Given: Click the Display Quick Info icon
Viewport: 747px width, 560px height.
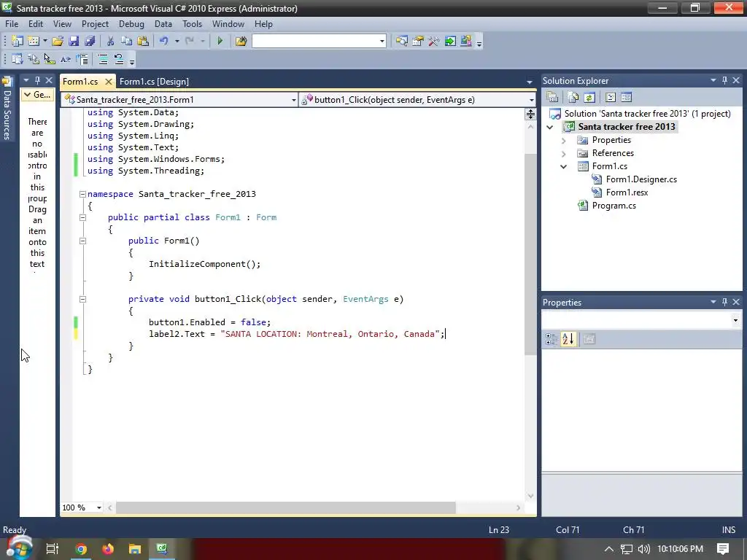Looking at the screenshot, I should pos(49,60).
